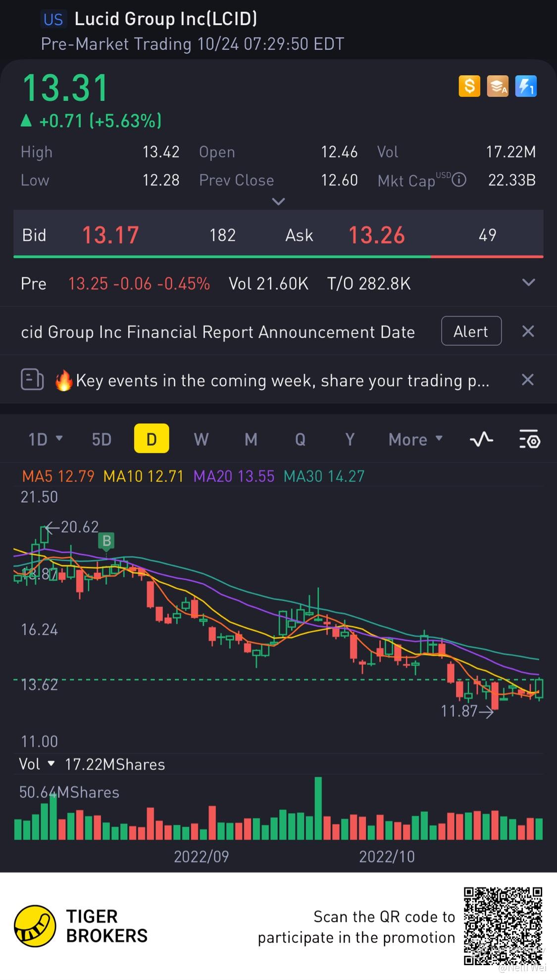Screen dimensions: 557x980
Task: Tap the Alert button
Action: pos(471,331)
